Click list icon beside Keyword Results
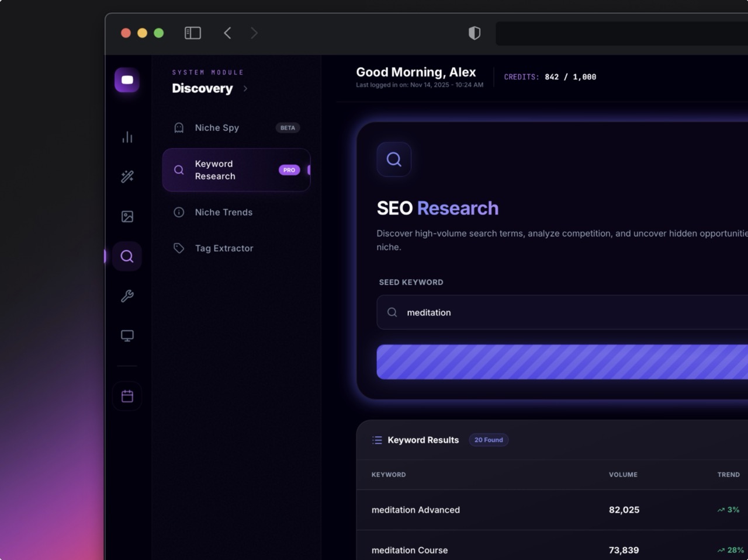 [377, 440]
